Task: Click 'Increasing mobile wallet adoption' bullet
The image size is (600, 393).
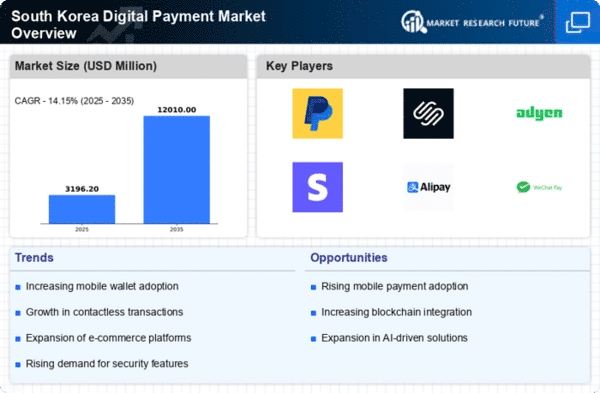Action: pyautogui.click(x=102, y=286)
